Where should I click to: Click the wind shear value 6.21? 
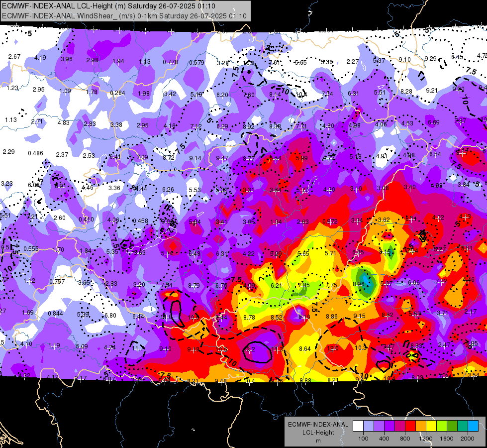277,285
